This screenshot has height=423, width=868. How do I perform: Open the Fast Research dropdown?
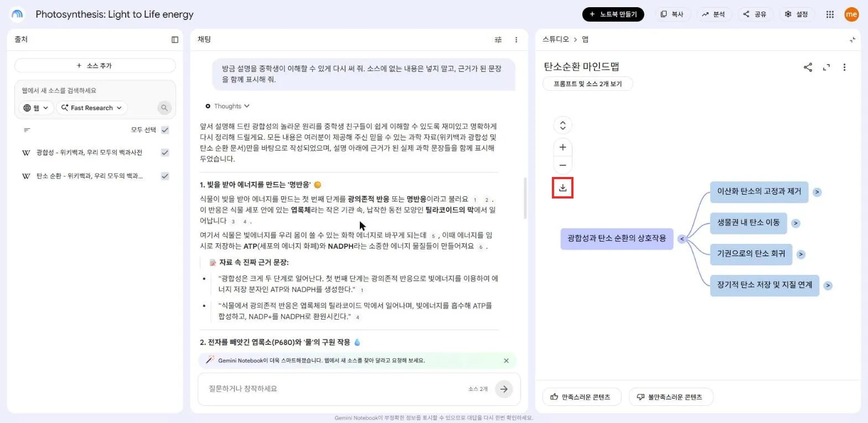91,108
